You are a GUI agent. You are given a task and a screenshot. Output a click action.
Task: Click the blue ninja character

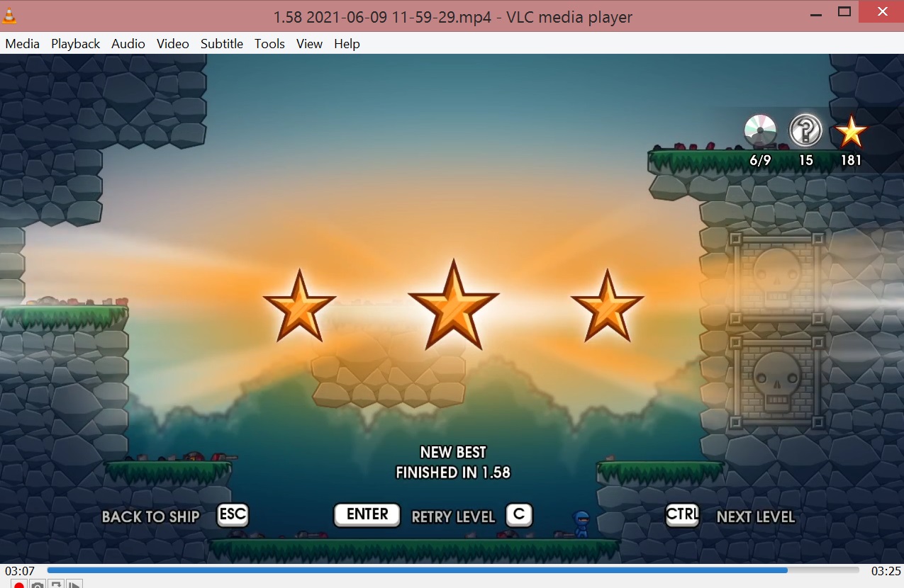pyautogui.click(x=581, y=524)
